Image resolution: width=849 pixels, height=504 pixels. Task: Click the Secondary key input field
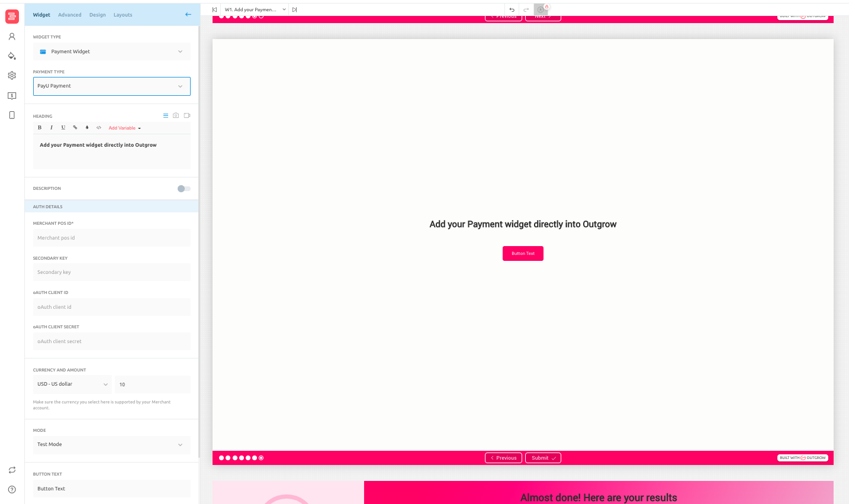tap(112, 272)
